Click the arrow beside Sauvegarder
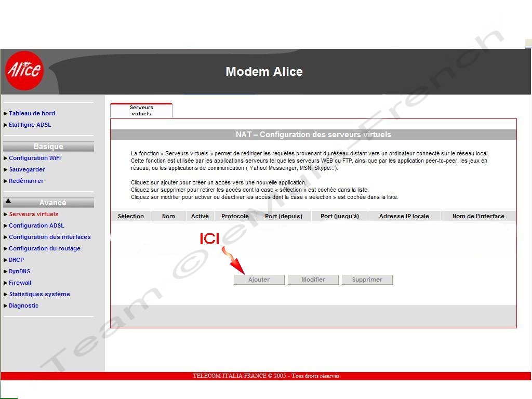Viewport: 532px width, 399px height. 5,170
